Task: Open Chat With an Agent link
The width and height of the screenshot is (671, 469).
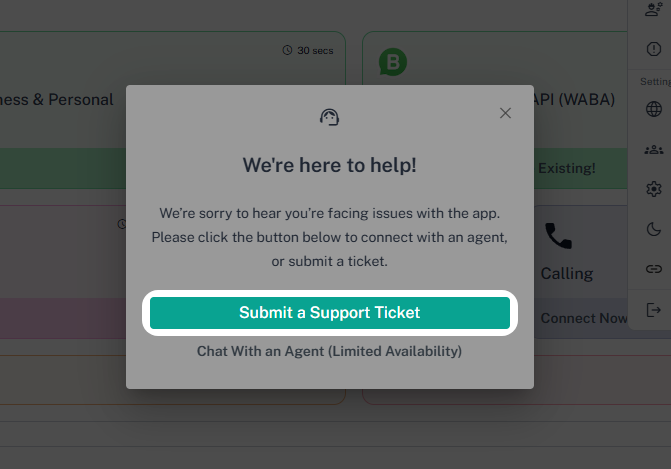Action: tap(329, 351)
